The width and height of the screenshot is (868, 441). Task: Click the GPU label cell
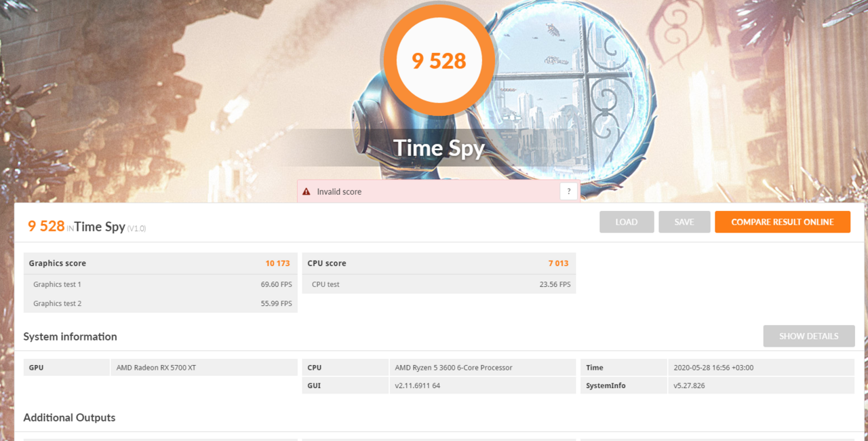coord(66,368)
